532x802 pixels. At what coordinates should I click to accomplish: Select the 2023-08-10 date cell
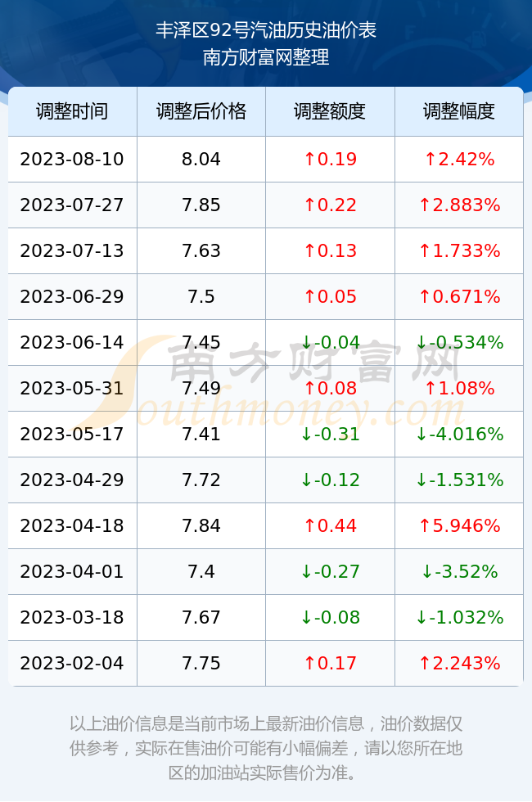pos(72,159)
